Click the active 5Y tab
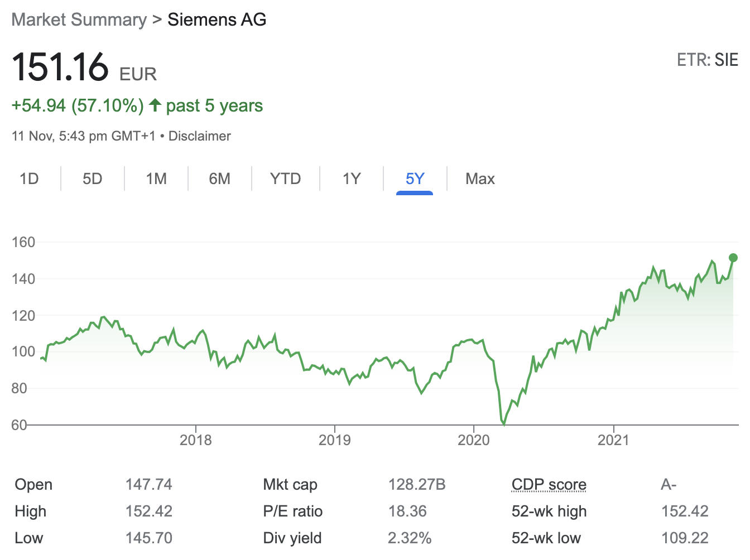The height and width of the screenshot is (560, 750). (415, 179)
